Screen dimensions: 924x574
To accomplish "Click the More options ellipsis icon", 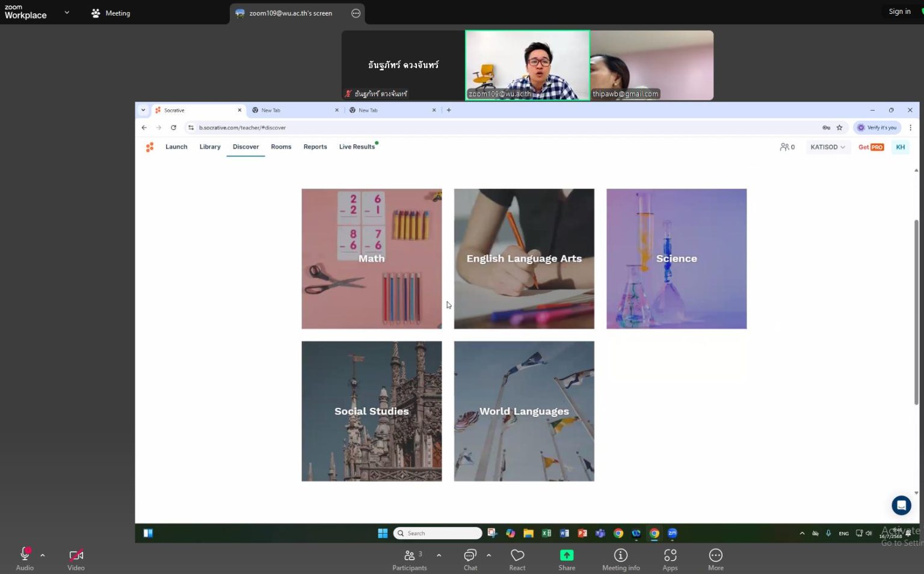I will tap(715, 559).
